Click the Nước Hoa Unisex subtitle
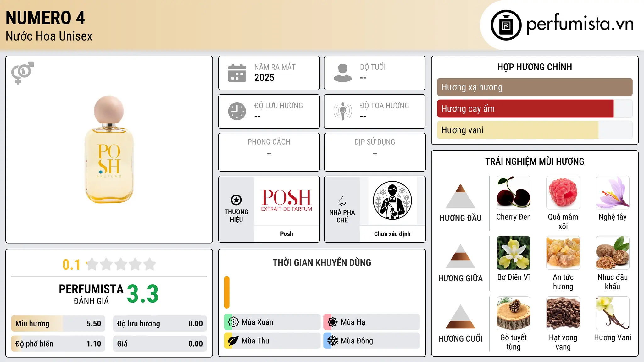This screenshot has height=362, width=644. (x=49, y=36)
